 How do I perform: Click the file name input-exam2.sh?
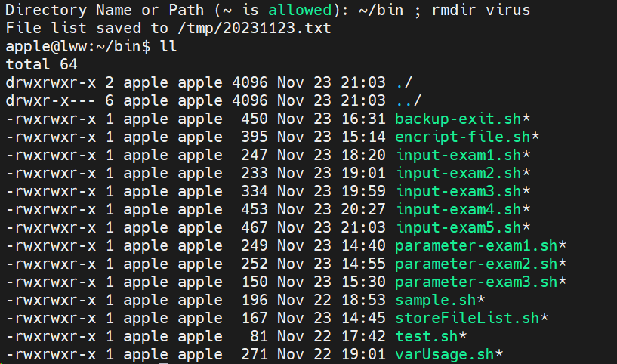[458, 173]
